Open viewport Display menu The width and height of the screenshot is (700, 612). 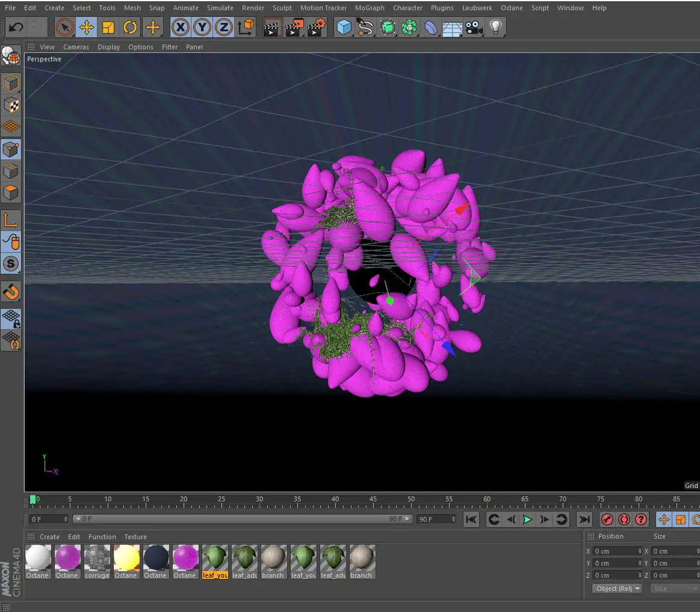tap(108, 47)
